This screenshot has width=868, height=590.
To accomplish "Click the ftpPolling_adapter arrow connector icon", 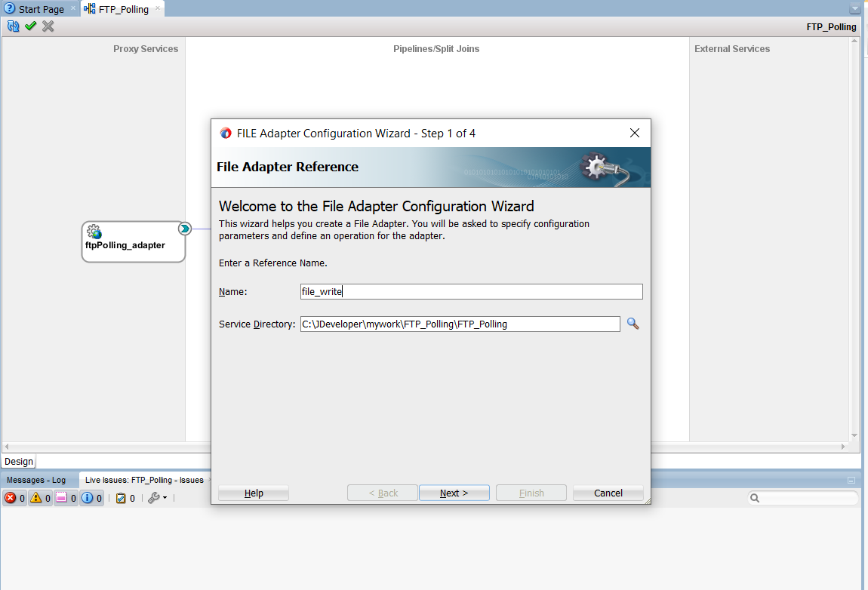I will point(184,229).
